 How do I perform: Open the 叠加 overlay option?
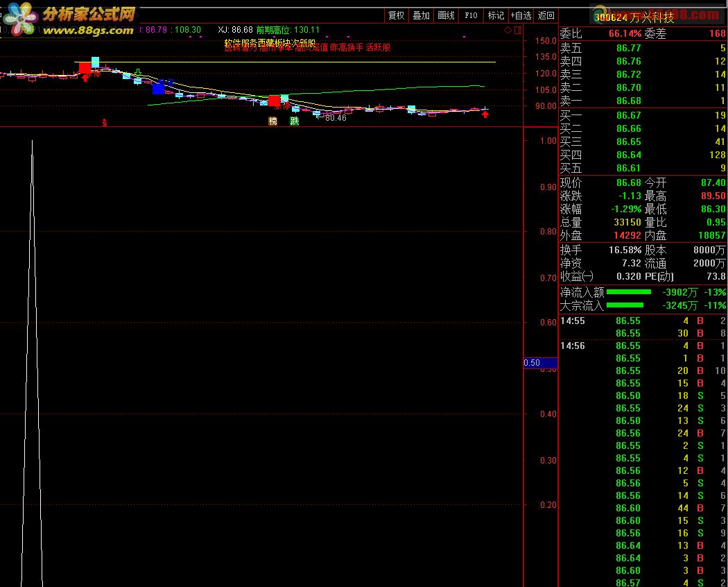[421, 15]
